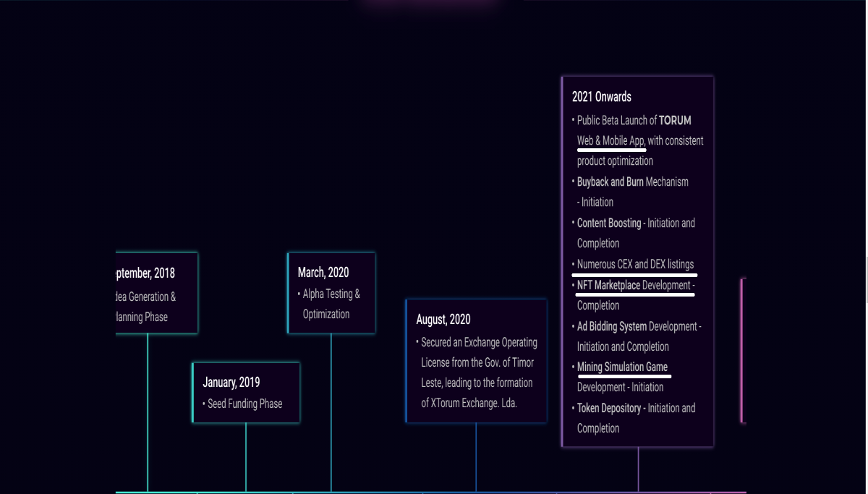Screen dimensions: 868x494
Task: Click the page scrollbar thumb at right edge
Action: pyautogui.click(x=867, y=278)
